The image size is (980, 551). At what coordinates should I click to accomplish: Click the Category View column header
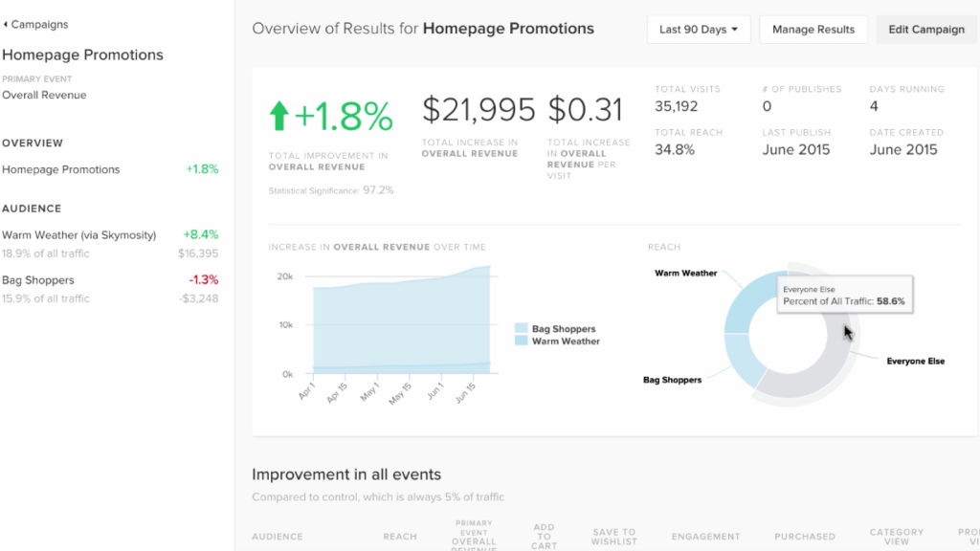coord(896,537)
